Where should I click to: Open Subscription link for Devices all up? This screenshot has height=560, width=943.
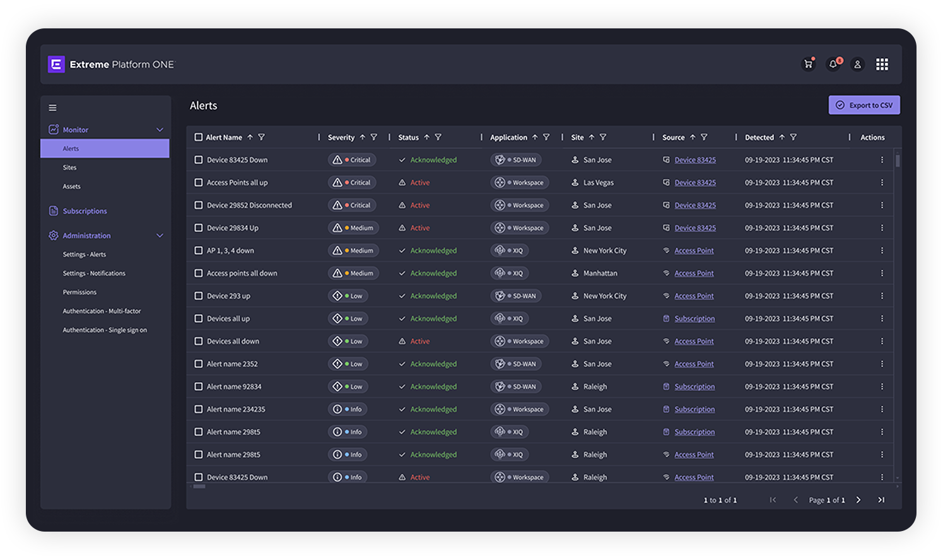click(694, 319)
